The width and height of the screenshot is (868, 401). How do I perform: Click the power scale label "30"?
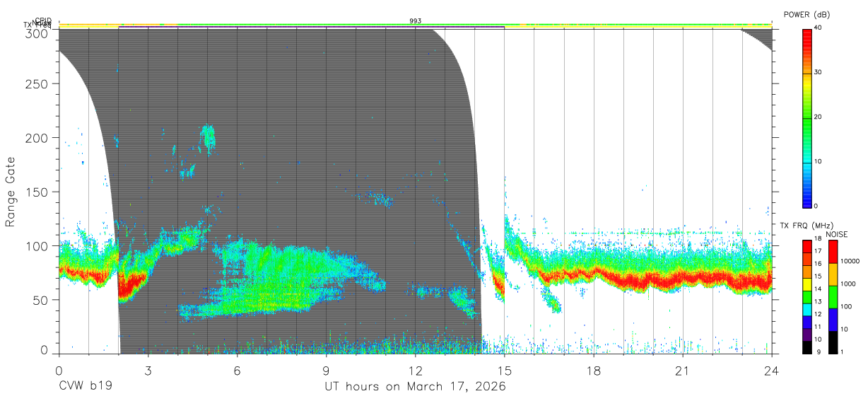(819, 72)
